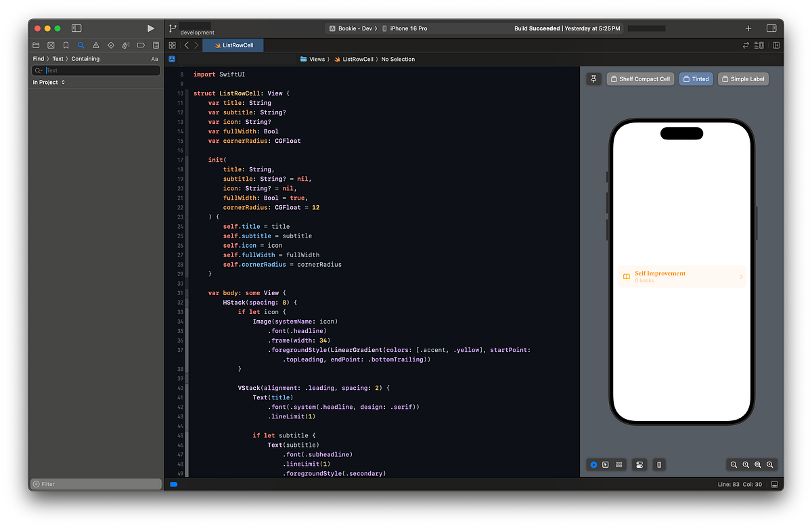
Task: Open the Bookmark navigator
Action: (66, 45)
